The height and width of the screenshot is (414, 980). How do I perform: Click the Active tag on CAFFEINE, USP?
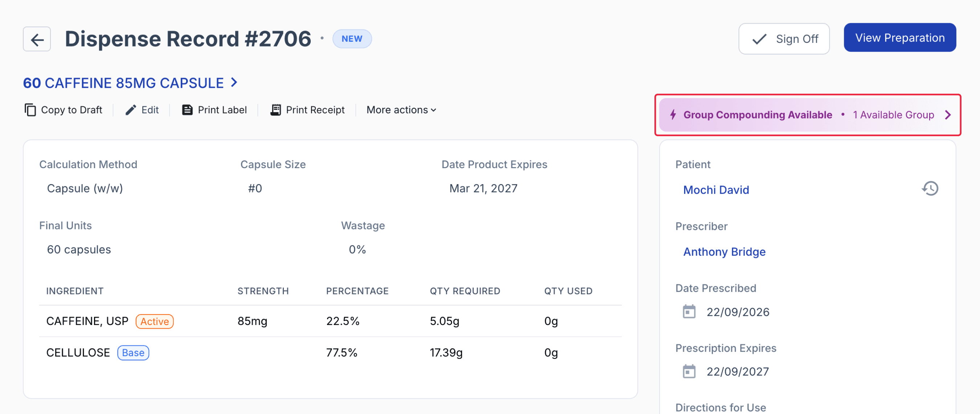[155, 321]
